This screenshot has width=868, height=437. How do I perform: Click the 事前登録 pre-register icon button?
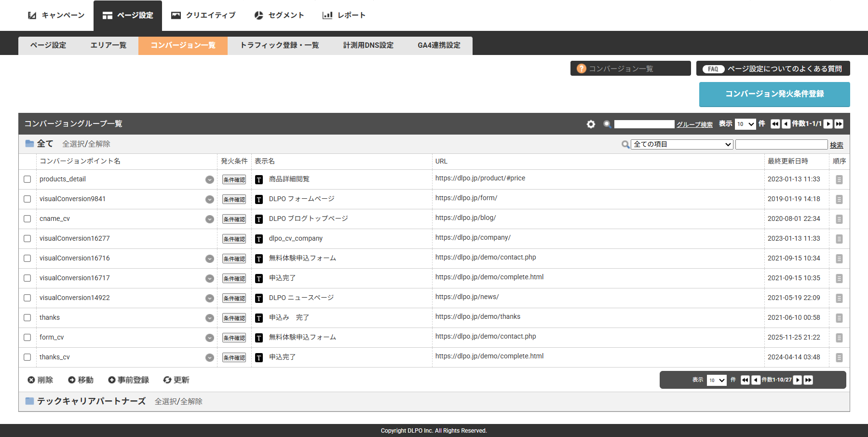pyautogui.click(x=128, y=380)
